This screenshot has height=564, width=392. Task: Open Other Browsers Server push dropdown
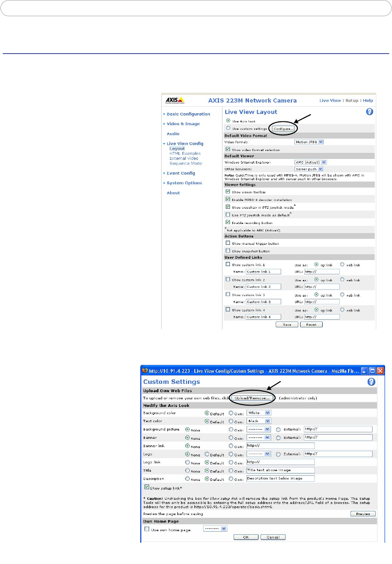pyautogui.click(x=308, y=169)
